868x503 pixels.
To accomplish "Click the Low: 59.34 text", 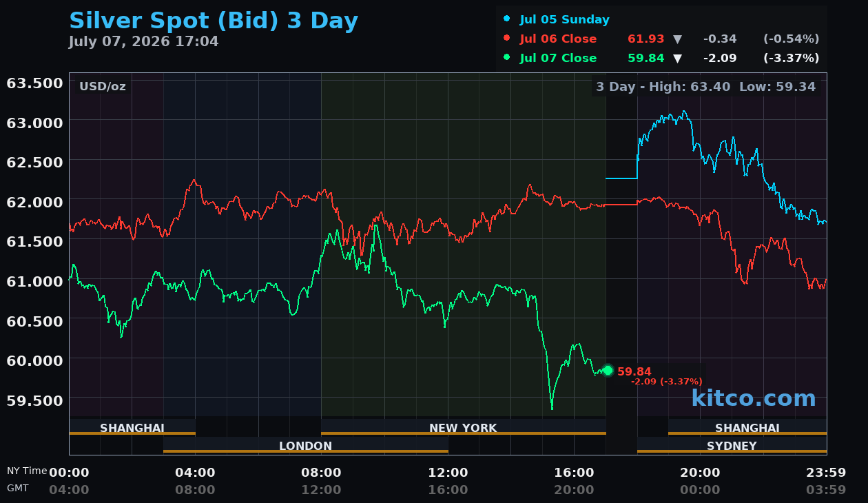I will tap(777, 87).
